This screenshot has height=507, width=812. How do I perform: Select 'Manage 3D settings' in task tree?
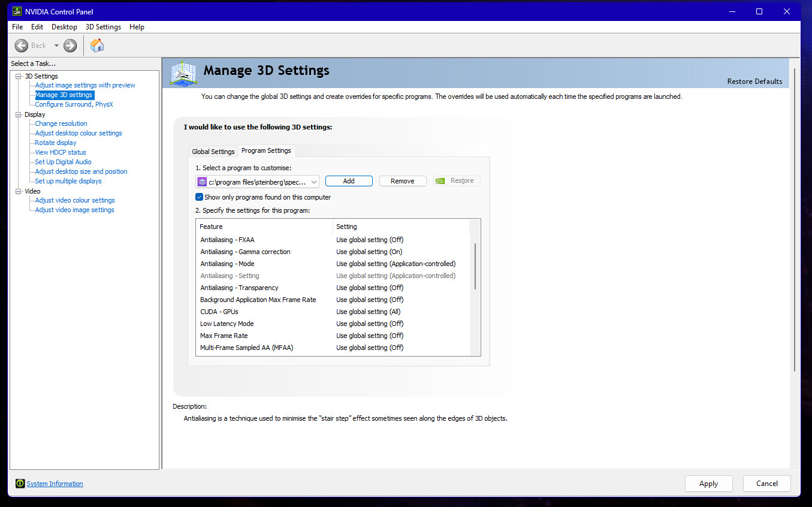(x=64, y=95)
